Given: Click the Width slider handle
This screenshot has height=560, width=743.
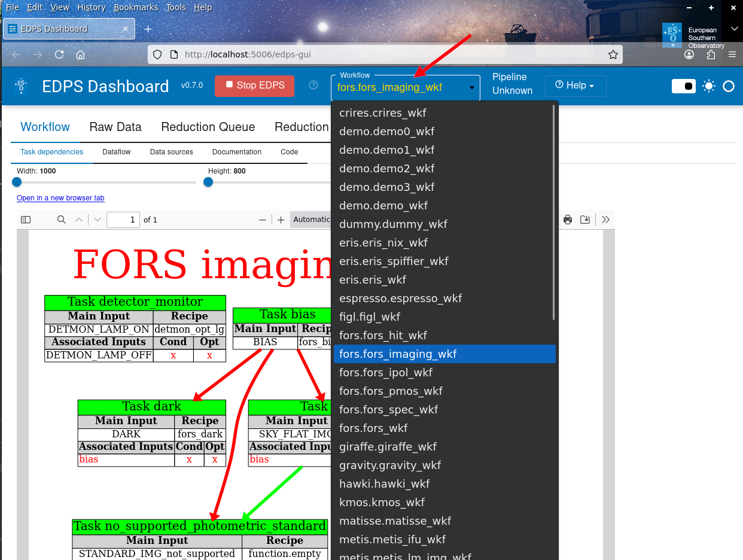Looking at the screenshot, I should 17,182.
